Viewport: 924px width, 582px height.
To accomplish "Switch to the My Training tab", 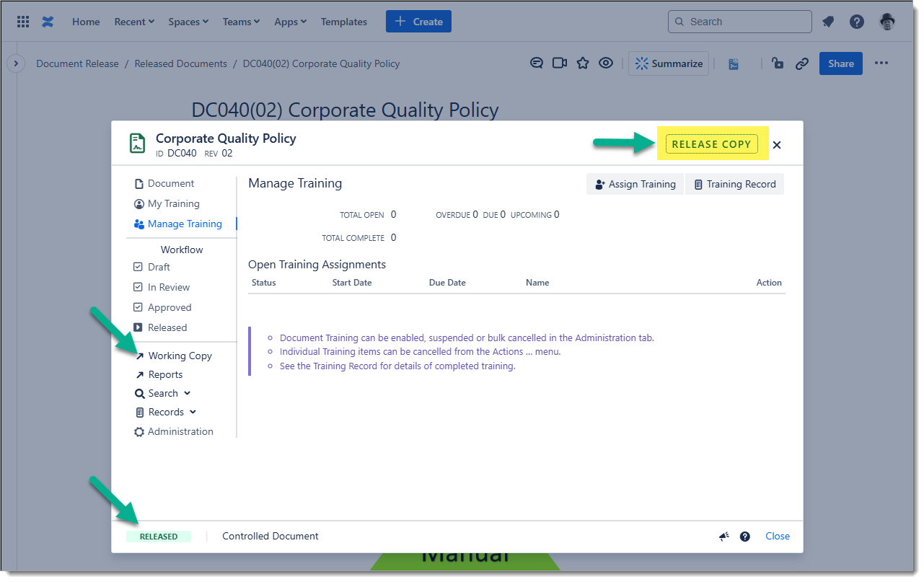I will 173,203.
